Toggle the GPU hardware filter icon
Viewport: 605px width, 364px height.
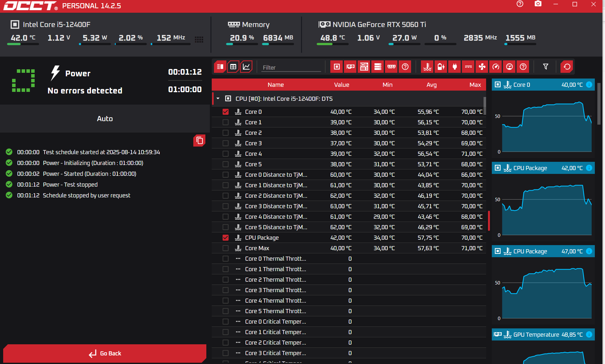click(x=350, y=67)
